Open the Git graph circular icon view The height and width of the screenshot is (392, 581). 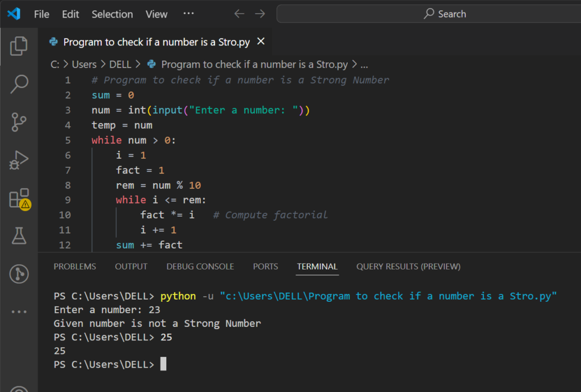tap(19, 274)
